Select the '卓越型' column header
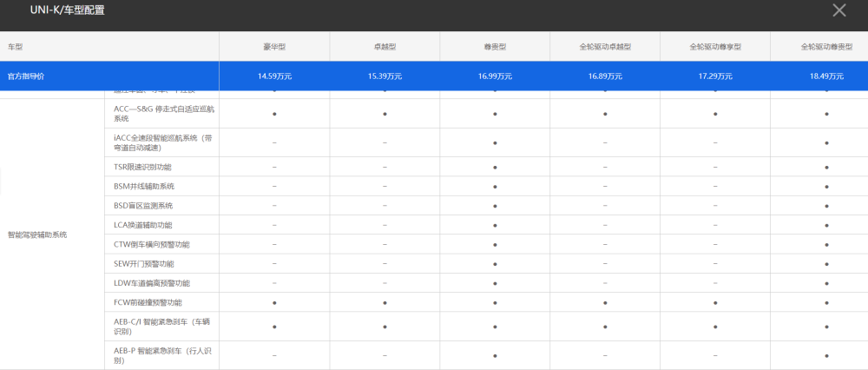Screen dimensions: 868x370 point(385,47)
